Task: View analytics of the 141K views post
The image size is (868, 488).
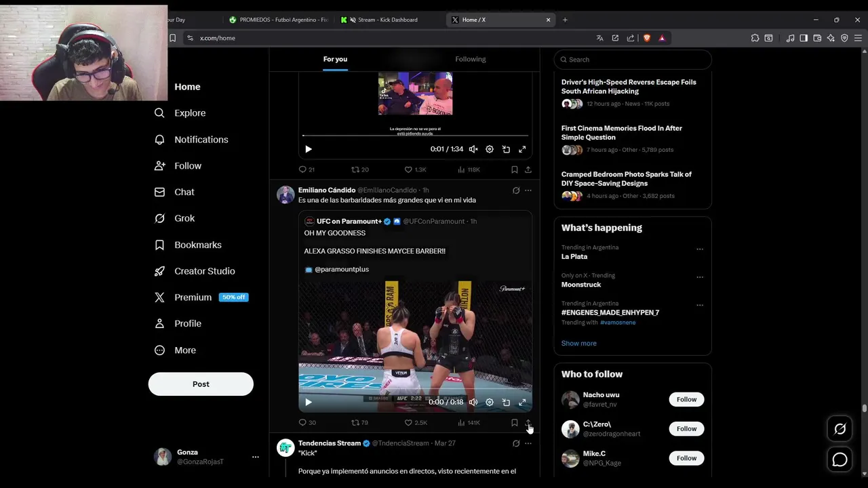Action: pos(469,423)
